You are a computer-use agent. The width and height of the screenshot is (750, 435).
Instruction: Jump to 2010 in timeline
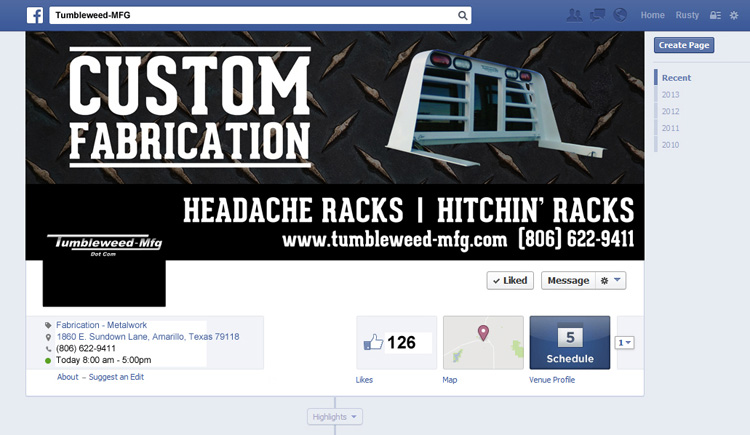coord(671,145)
